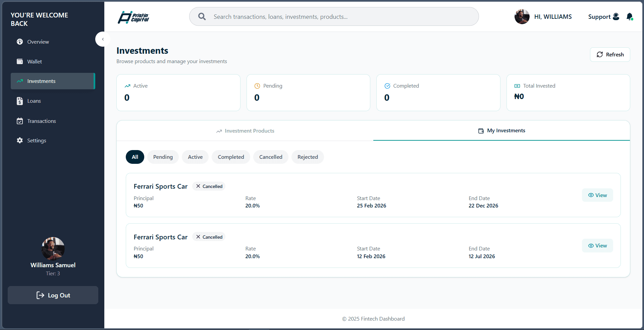
Task: Click '© 2025 Fintech Dashboard' footer text
Action: [x=373, y=319]
